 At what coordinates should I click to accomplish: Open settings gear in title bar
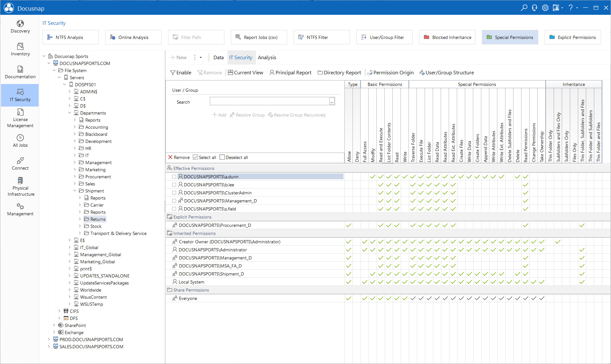pyautogui.click(x=545, y=8)
